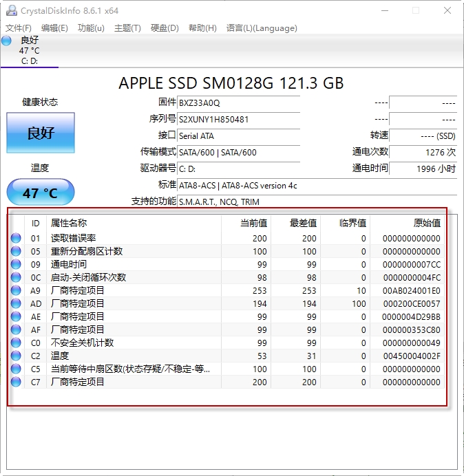The width and height of the screenshot is (464, 476).
Task: Open the 功能(u) menu
Action: point(91,28)
